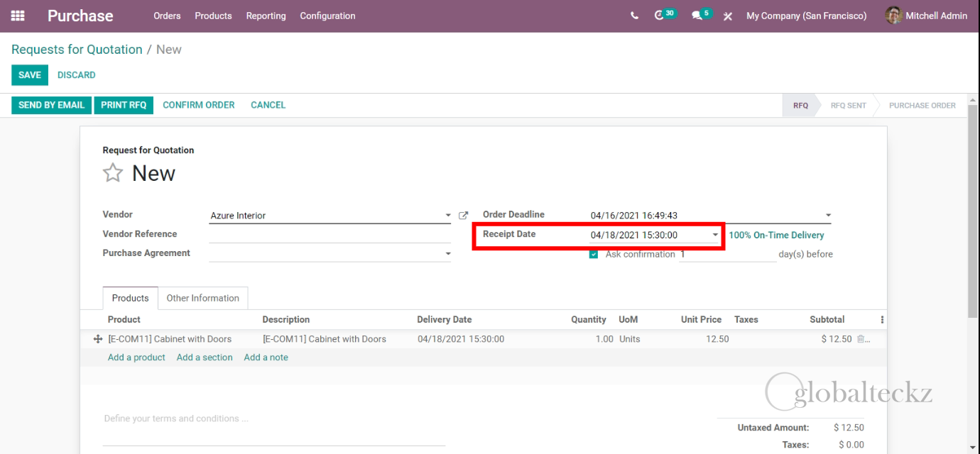Click the SAVE button
The image size is (980, 454).
click(x=30, y=75)
